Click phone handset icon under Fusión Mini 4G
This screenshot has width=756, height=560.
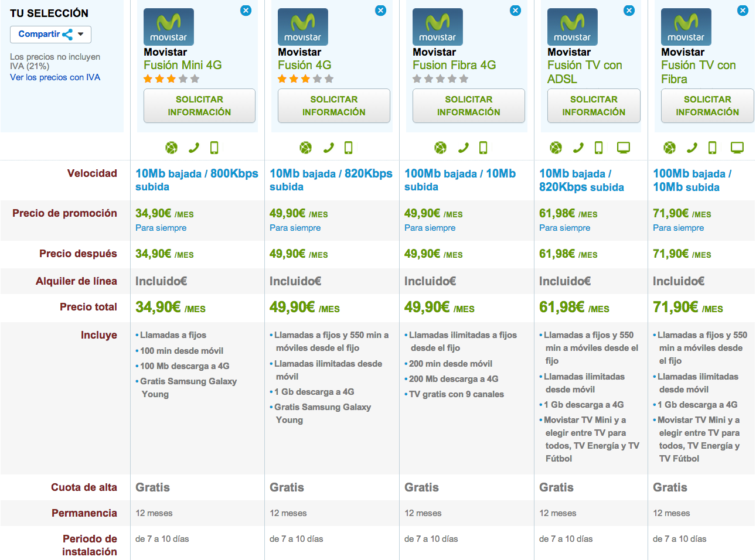pos(194,148)
